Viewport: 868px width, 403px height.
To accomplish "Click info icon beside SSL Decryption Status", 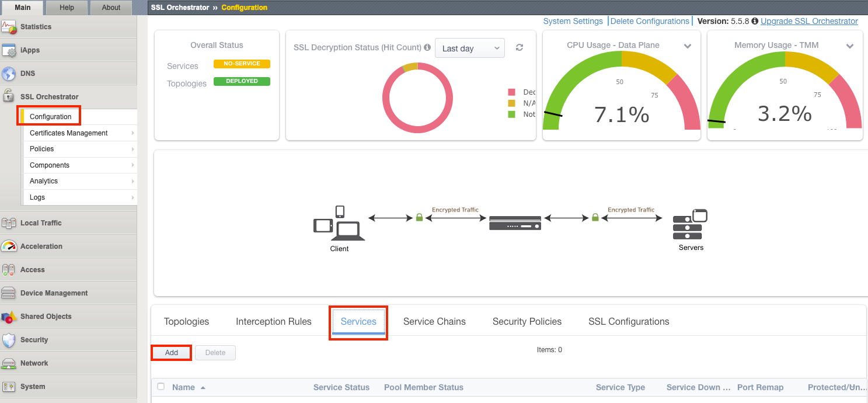I will tap(427, 48).
